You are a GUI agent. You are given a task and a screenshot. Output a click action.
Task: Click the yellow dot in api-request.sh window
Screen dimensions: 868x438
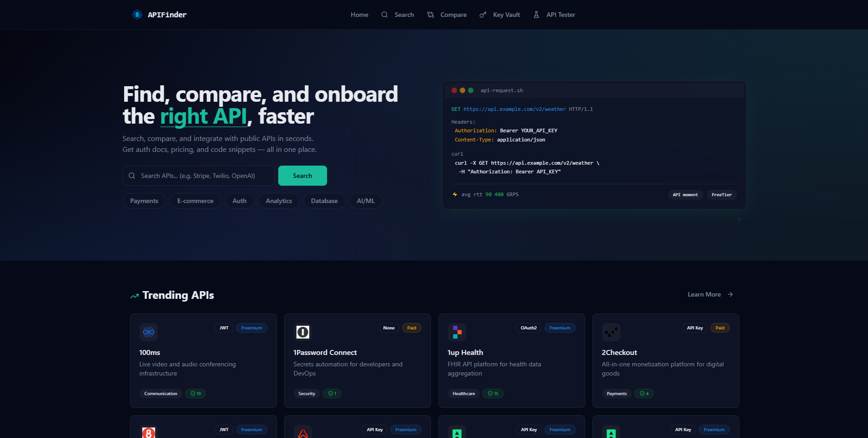[x=463, y=90]
